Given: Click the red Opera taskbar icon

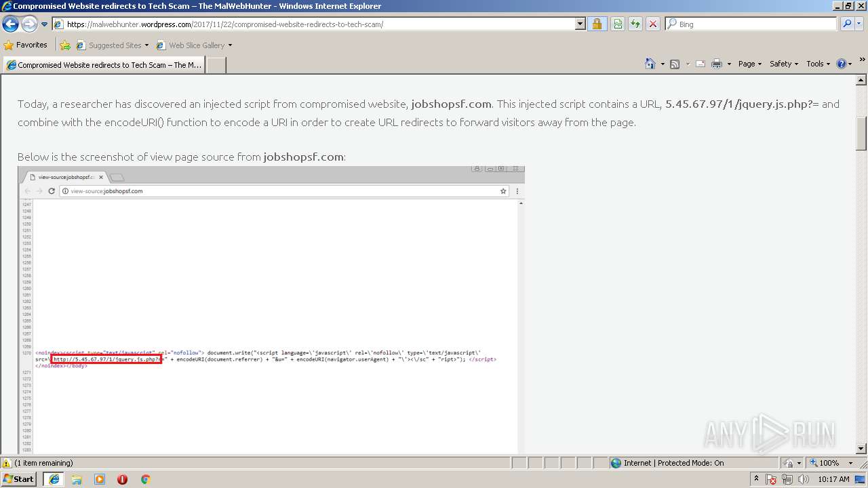Looking at the screenshot, I should 122,479.
